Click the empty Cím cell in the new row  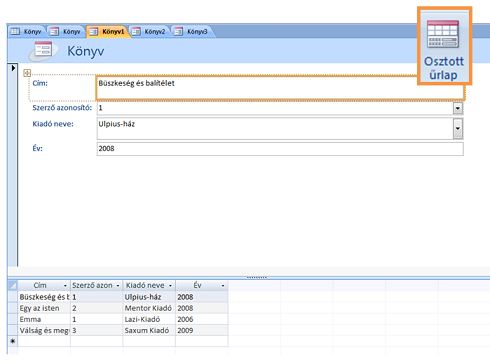(x=44, y=341)
